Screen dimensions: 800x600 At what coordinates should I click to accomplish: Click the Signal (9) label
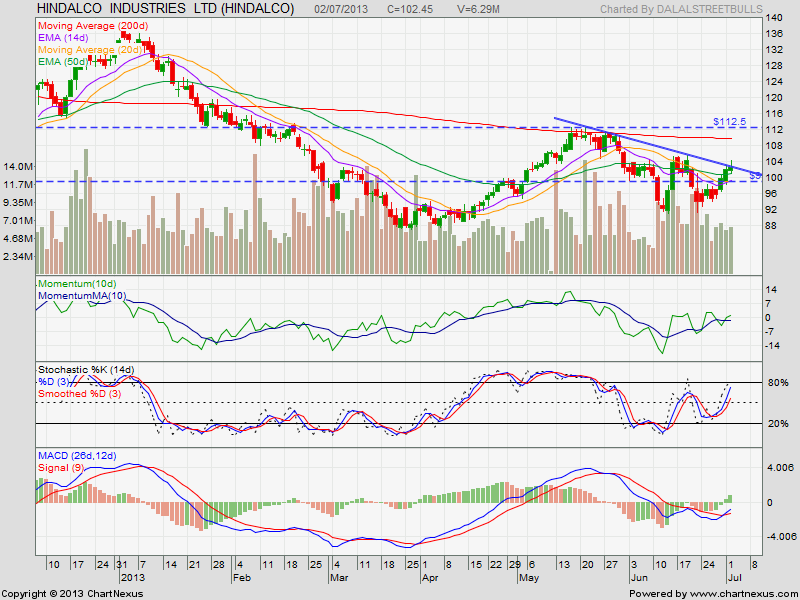[x=60, y=468]
